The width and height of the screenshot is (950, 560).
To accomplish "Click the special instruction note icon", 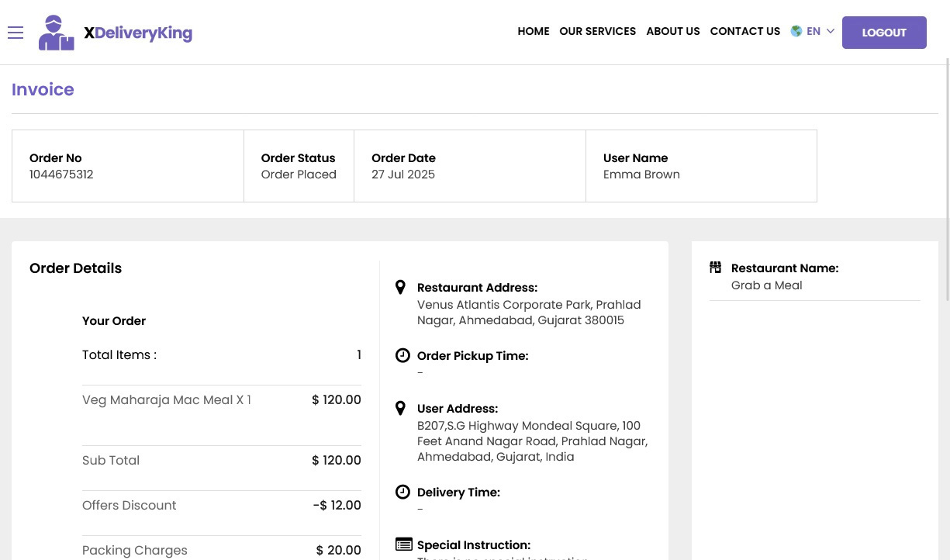I will pos(403,544).
